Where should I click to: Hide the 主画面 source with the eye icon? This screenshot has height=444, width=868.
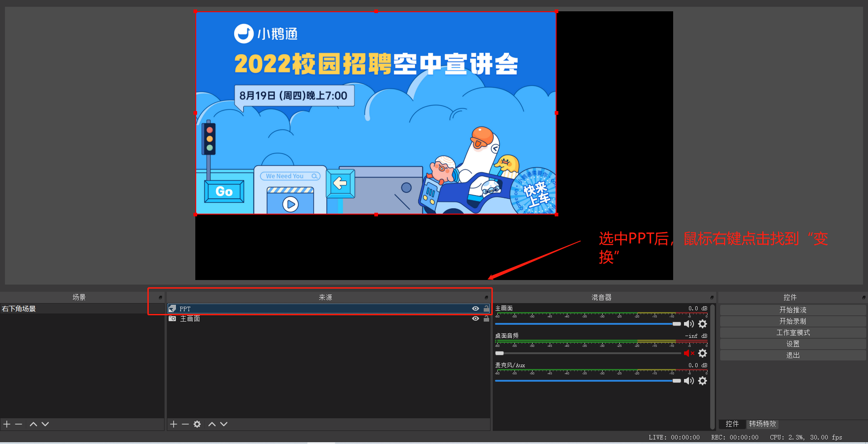click(476, 318)
